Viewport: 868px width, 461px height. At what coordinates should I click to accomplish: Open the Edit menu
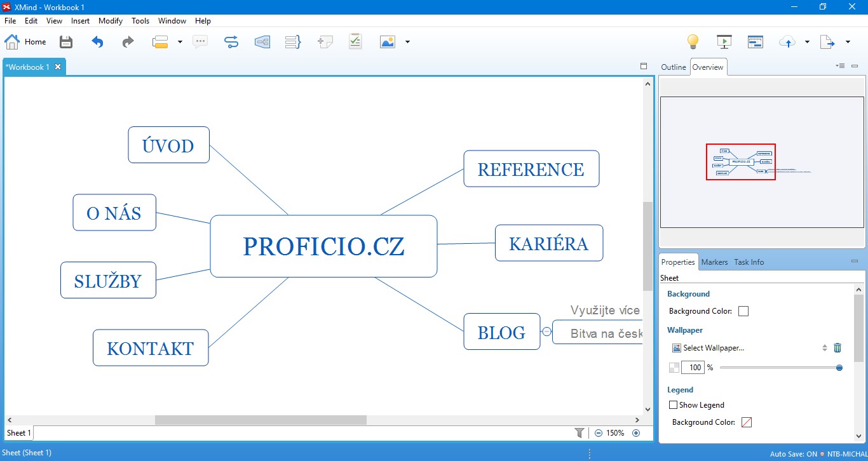pos(31,21)
